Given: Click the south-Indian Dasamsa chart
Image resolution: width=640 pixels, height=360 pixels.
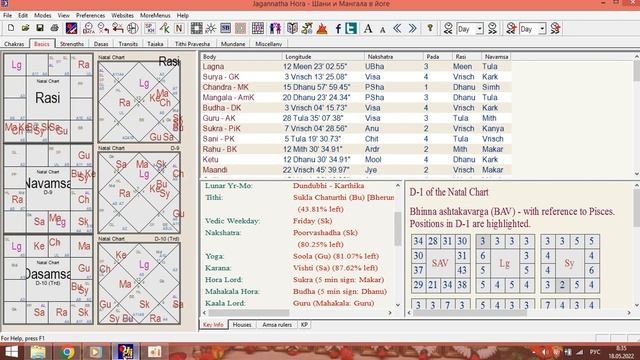Looking at the screenshot, I should coord(48,280).
